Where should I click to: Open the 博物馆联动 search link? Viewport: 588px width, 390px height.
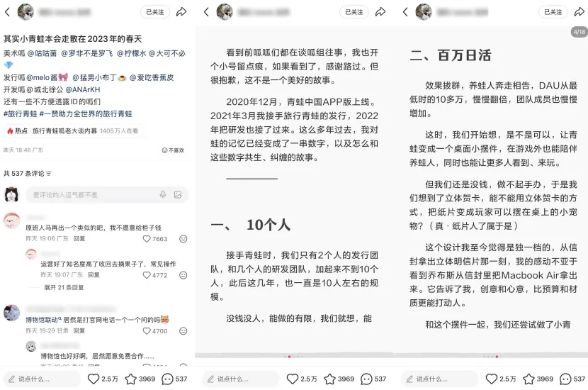click(x=43, y=320)
